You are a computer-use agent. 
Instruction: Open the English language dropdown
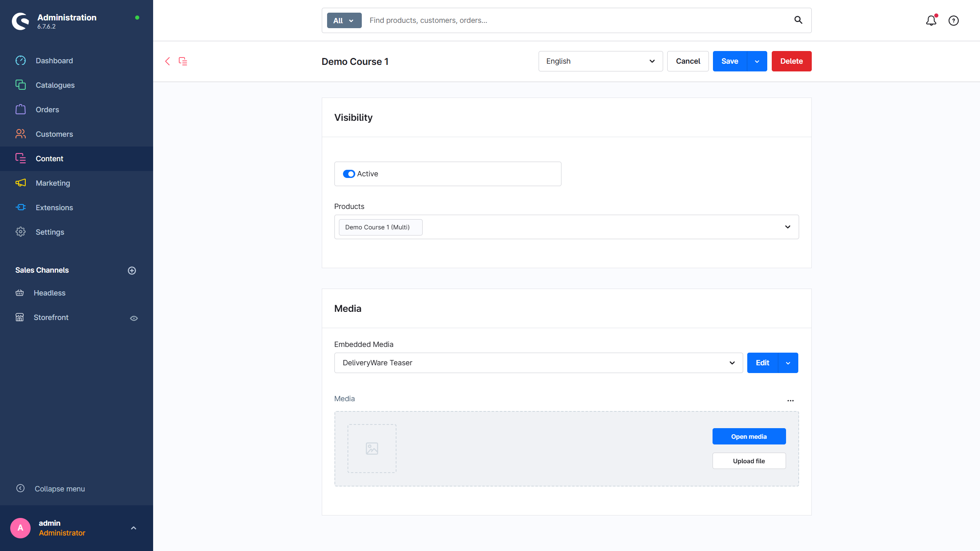point(600,61)
